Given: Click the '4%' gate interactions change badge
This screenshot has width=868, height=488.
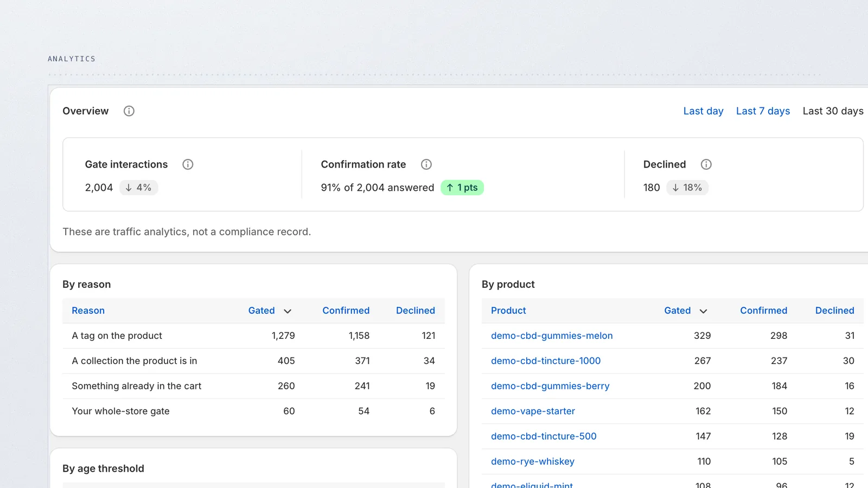Looking at the screenshot, I should point(138,188).
